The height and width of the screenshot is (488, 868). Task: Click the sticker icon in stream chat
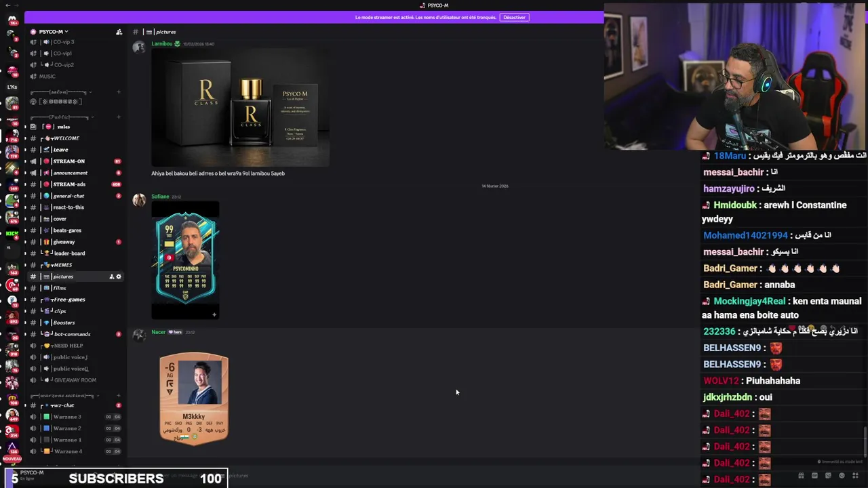click(828, 476)
